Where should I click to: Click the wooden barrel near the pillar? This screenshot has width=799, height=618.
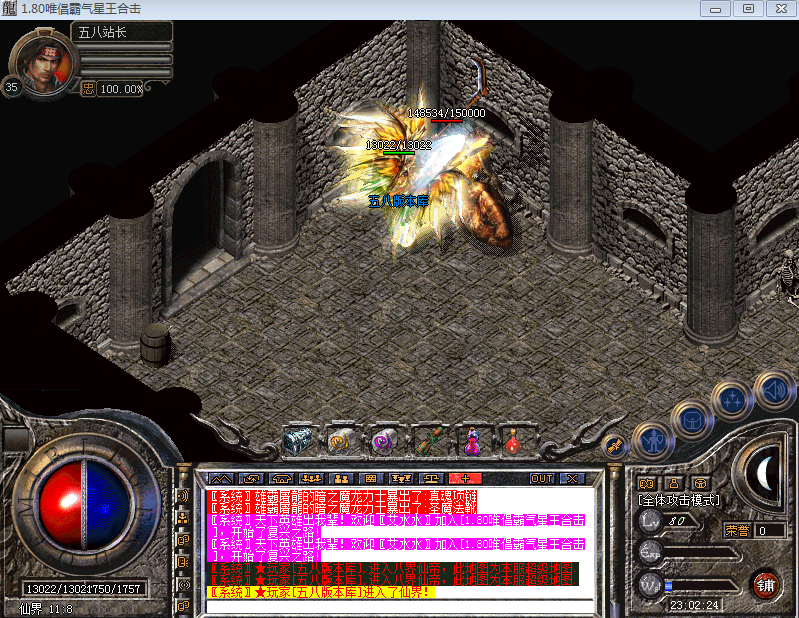(155, 344)
